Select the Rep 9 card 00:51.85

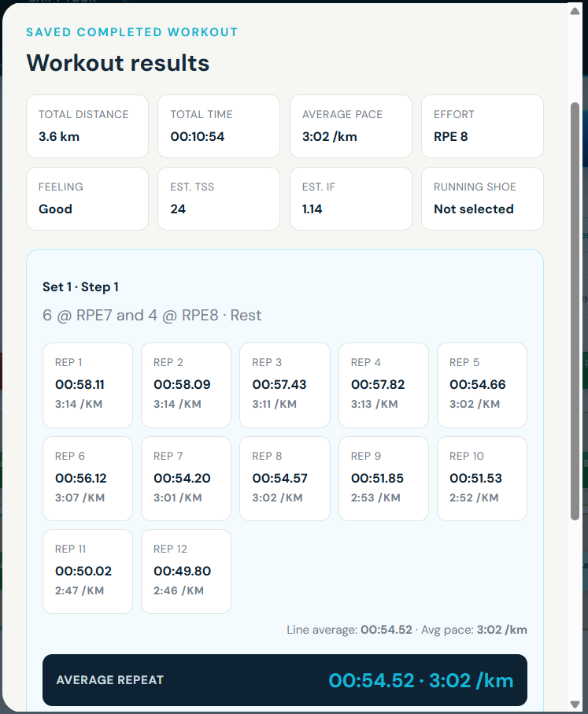point(383,479)
